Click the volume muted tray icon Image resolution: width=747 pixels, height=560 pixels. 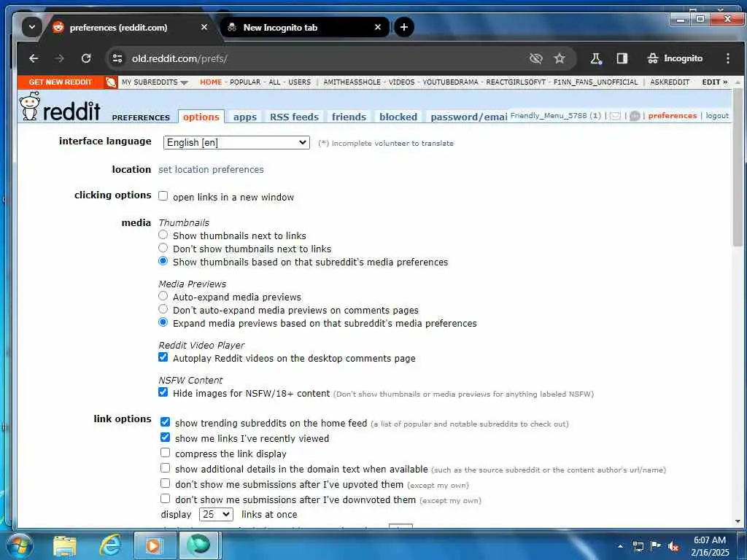(x=673, y=546)
